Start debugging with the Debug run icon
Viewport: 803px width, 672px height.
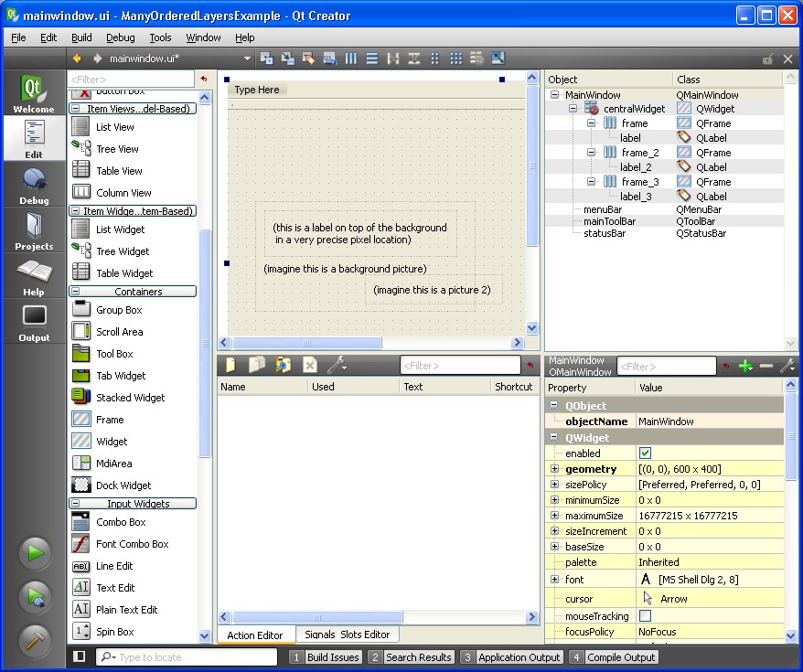34,597
